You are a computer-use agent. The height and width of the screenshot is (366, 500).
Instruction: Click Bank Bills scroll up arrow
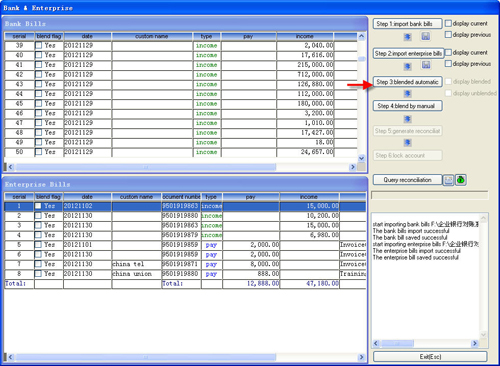(x=362, y=36)
